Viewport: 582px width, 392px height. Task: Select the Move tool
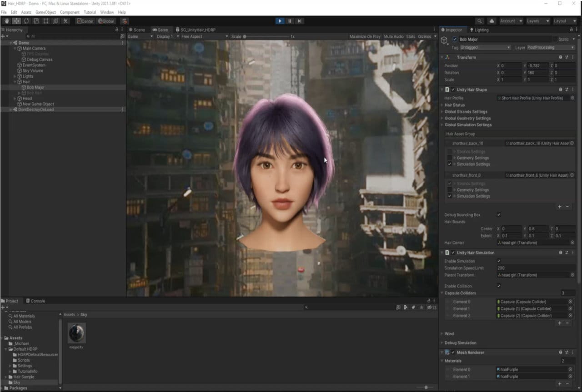[x=16, y=21]
